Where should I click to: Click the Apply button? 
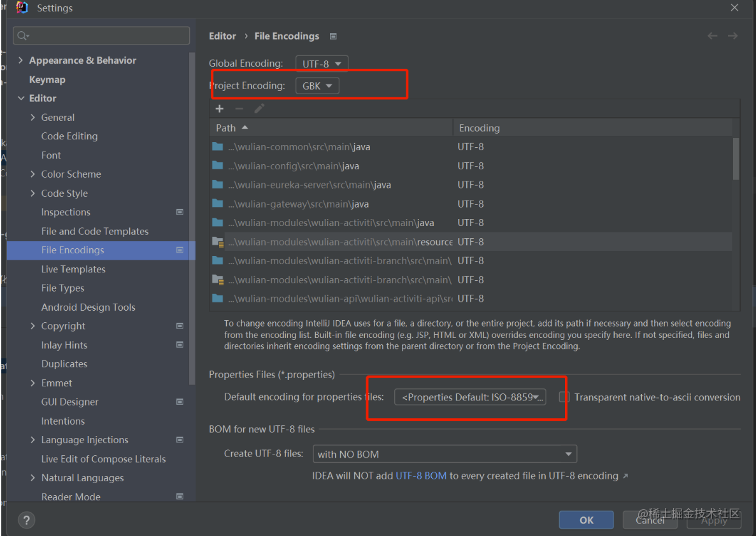(x=713, y=520)
